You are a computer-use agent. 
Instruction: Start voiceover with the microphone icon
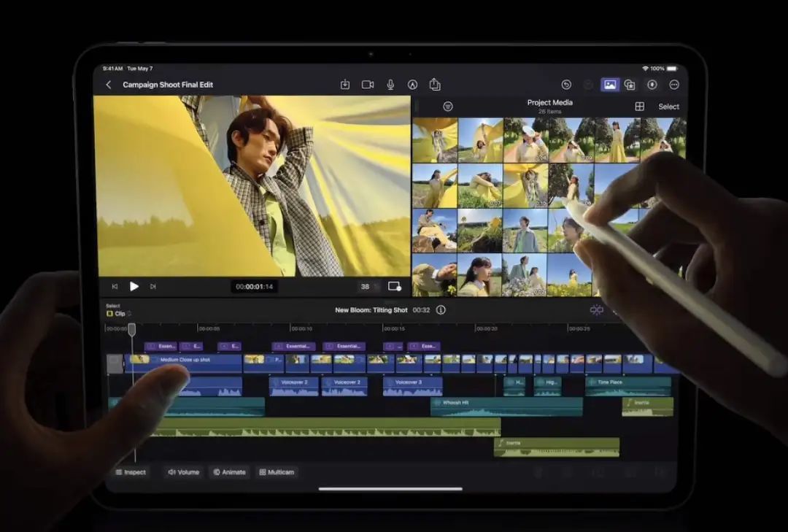[390, 85]
